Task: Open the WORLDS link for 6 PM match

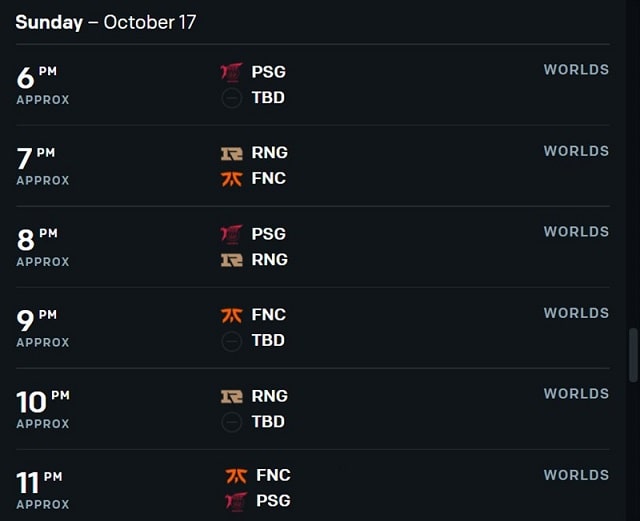Action: pyautogui.click(x=576, y=70)
